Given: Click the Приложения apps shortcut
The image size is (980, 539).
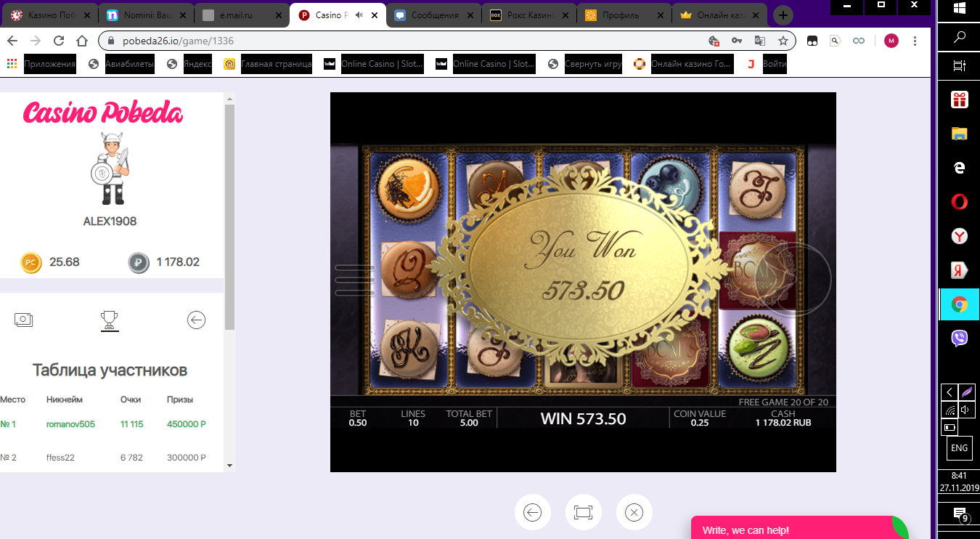Looking at the screenshot, I should [41, 64].
